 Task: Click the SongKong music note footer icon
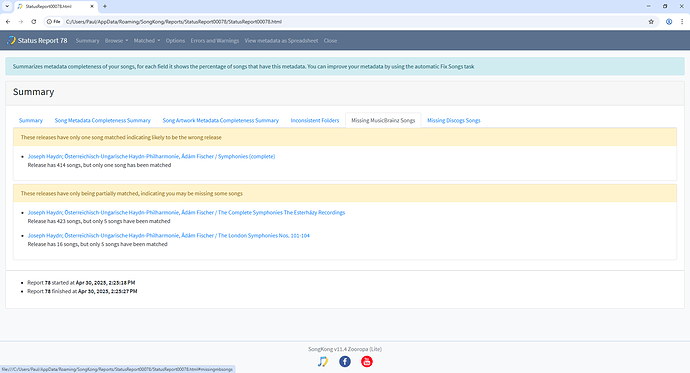pos(323,361)
